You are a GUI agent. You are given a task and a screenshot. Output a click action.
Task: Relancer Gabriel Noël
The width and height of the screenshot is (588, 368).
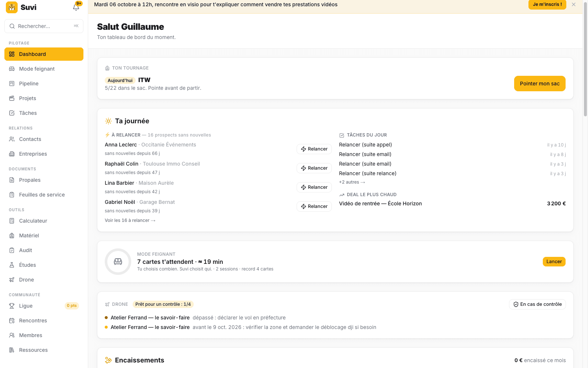[x=314, y=206]
